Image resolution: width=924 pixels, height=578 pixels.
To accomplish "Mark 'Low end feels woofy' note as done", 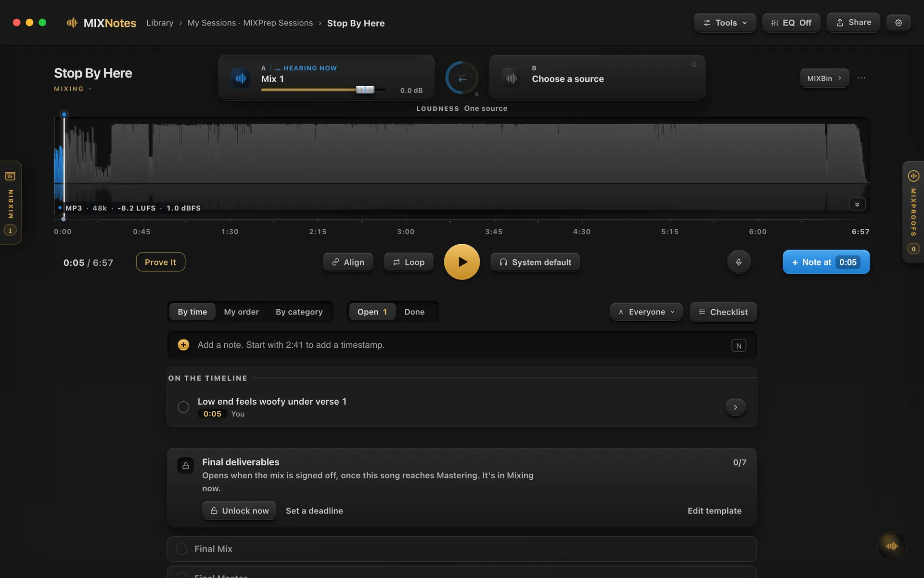I will pyautogui.click(x=183, y=407).
